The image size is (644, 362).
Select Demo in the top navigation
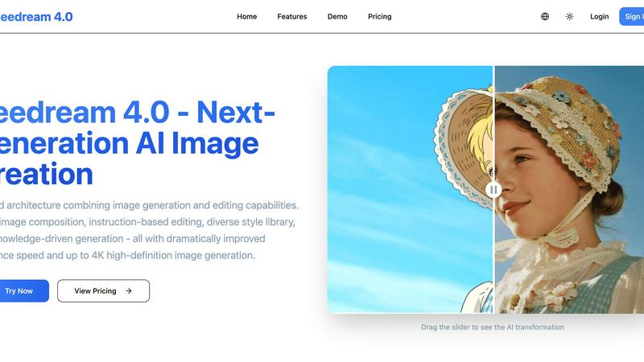pyautogui.click(x=337, y=16)
